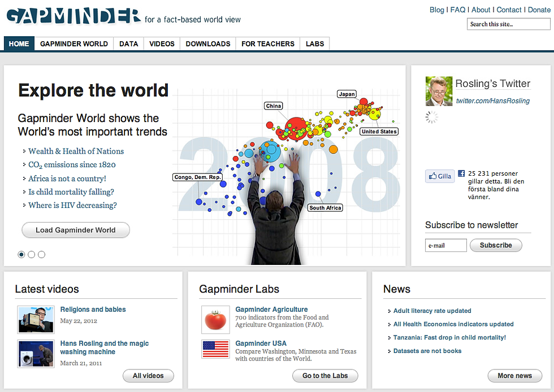Open twitter.com/HansRosling link

[493, 101]
